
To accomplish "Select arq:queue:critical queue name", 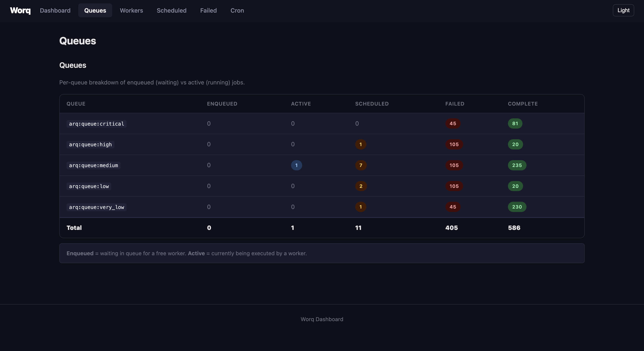I will click(97, 124).
